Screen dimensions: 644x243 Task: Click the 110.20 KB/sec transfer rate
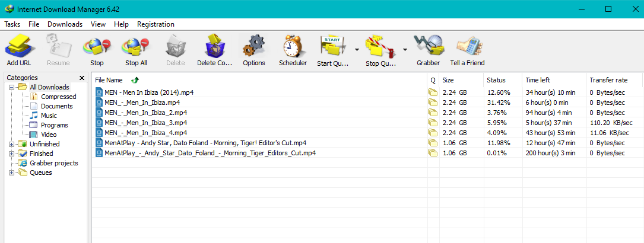coord(611,123)
